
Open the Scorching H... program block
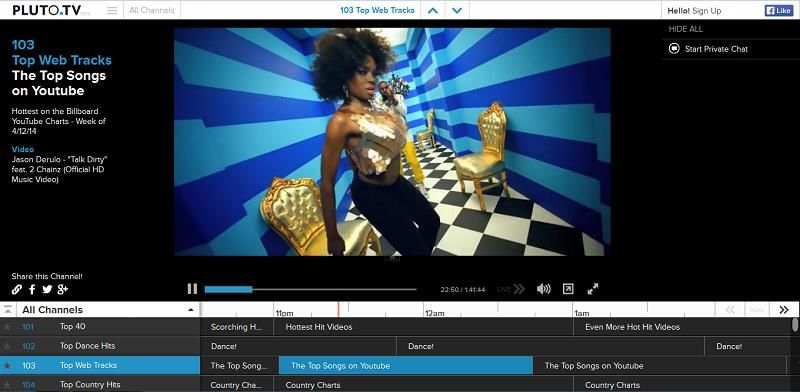tap(237, 327)
